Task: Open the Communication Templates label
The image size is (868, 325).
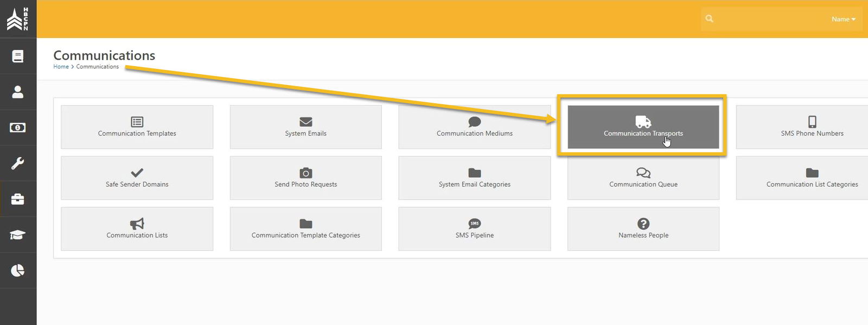Action: click(x=137, y=133)
